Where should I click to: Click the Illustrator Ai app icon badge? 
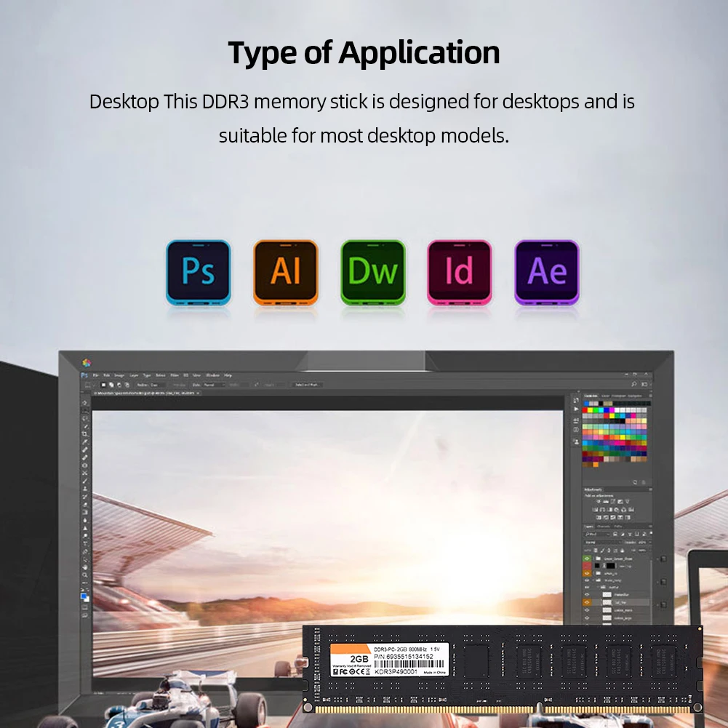(x=286, y=273)
